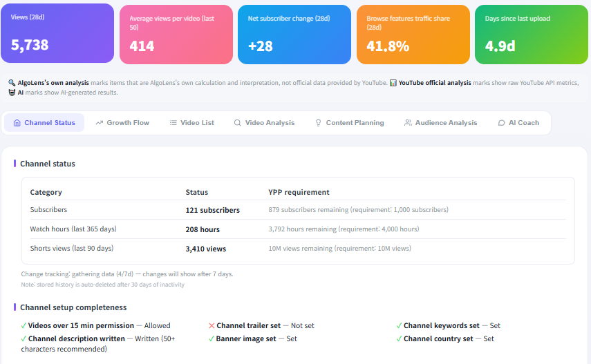The width and height of the screenshot is (591, 364).
Task: Open the Channel Status tab
Action: (44, 123)
